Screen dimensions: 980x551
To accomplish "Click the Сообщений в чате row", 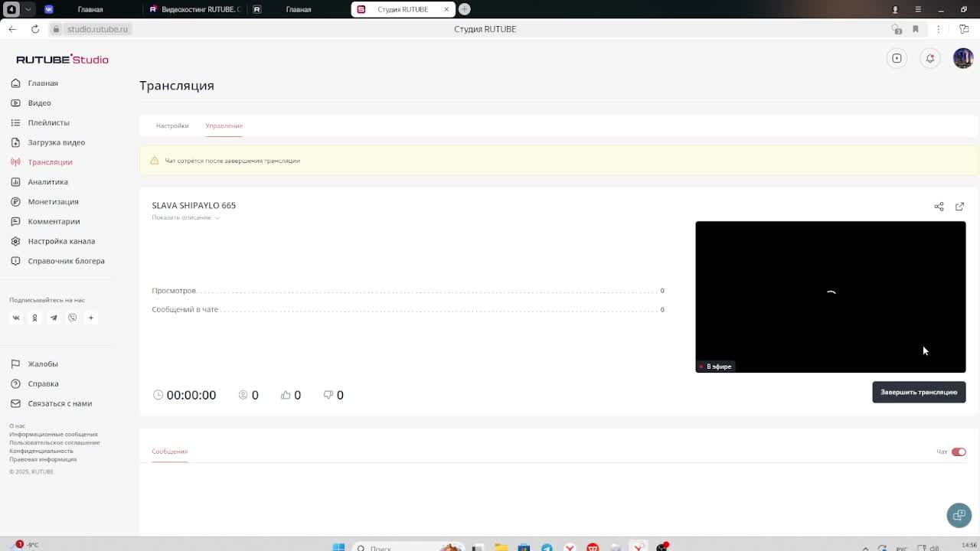I will [408, 309].
